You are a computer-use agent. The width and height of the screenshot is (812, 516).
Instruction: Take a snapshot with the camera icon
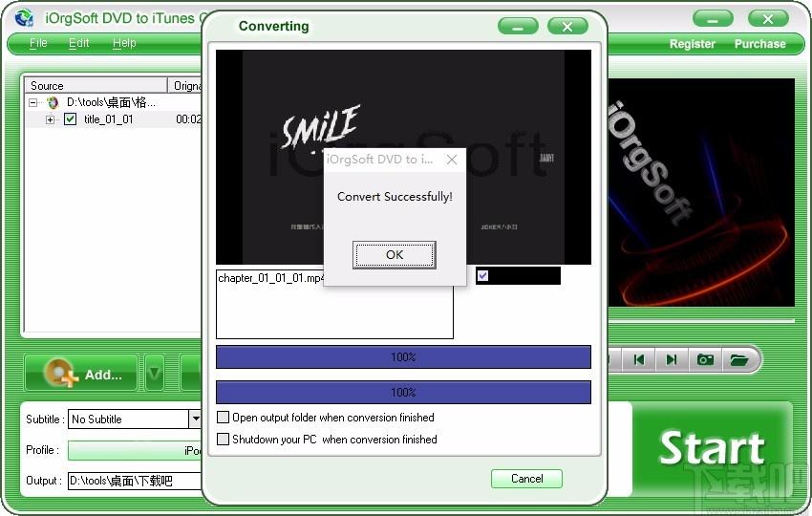(705, 359)
